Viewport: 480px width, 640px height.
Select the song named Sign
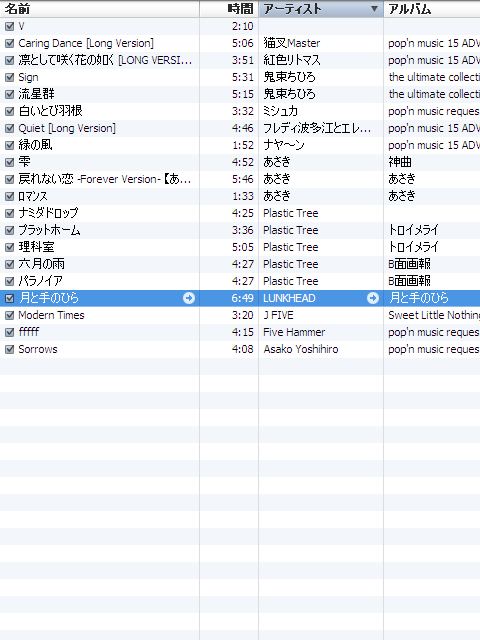28,78
